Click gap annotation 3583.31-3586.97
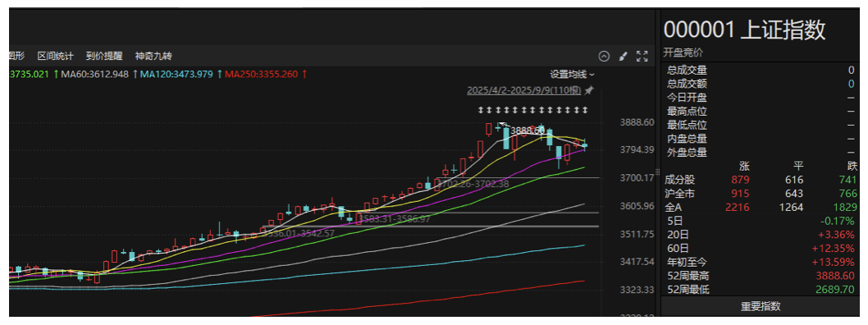 (394, 219)
